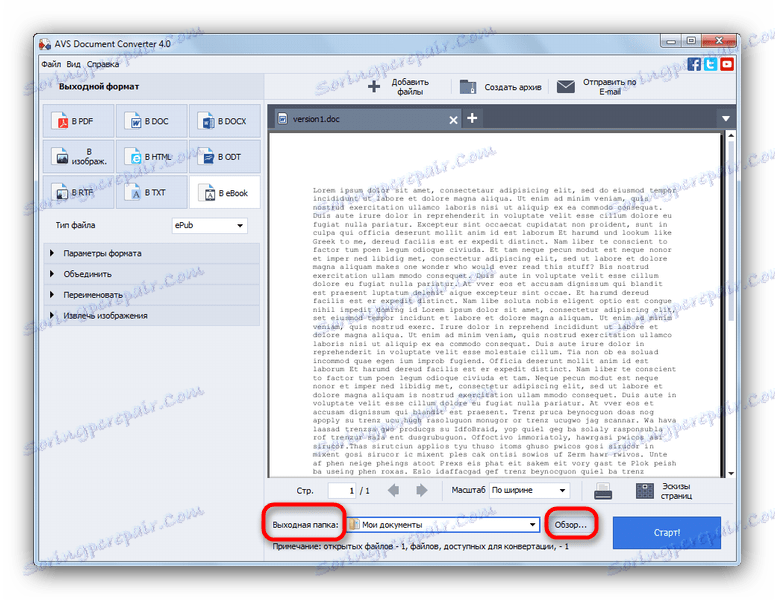Choose the 'В DOC' output format
The width and height of the screenshot is (775, 600).
coord(151,121)
